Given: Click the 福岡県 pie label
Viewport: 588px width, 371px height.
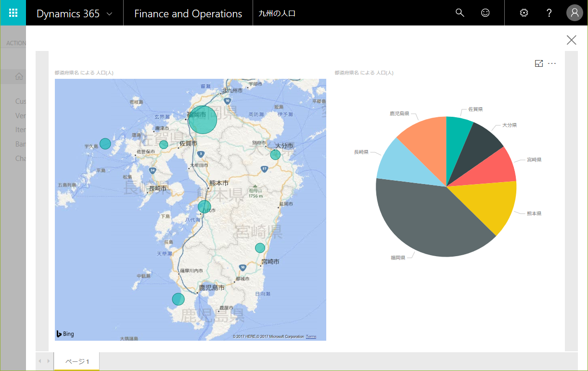Looking at the screenshot, I should (x=398, y=258).
